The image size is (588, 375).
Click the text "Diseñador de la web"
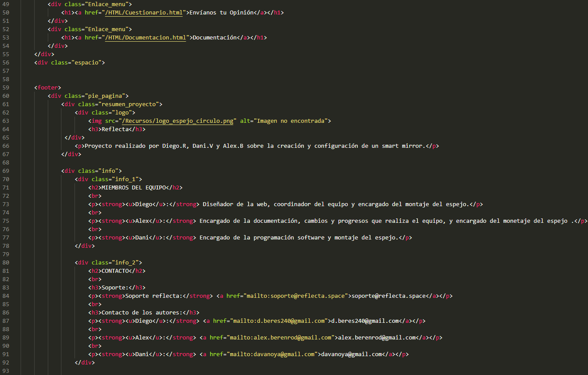point(235,204)
